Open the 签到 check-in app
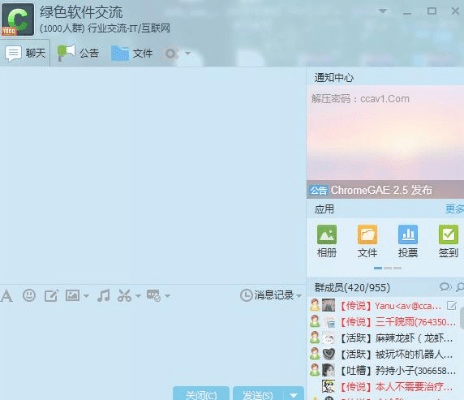464x400 pixels. pos(448,241)
